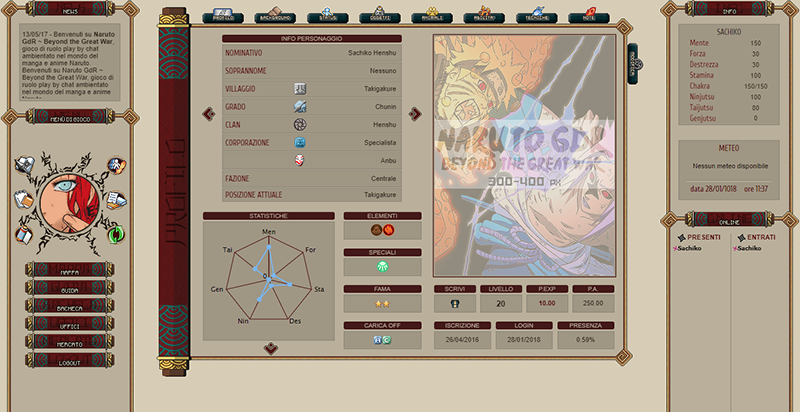800x412 pixels.
Task: Open the Profilo tab
Action: (222, 15)
